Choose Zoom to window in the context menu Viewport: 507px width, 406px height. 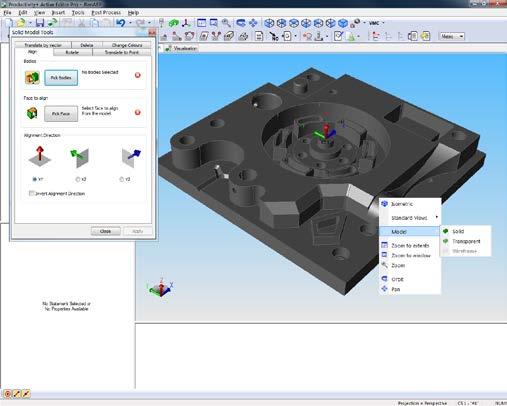point(410,255)
